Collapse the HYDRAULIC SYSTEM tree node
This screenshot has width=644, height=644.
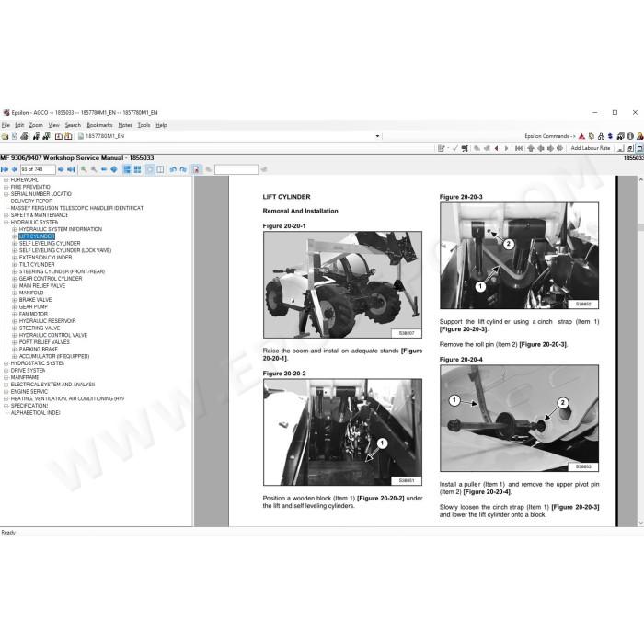coord(6,223)
